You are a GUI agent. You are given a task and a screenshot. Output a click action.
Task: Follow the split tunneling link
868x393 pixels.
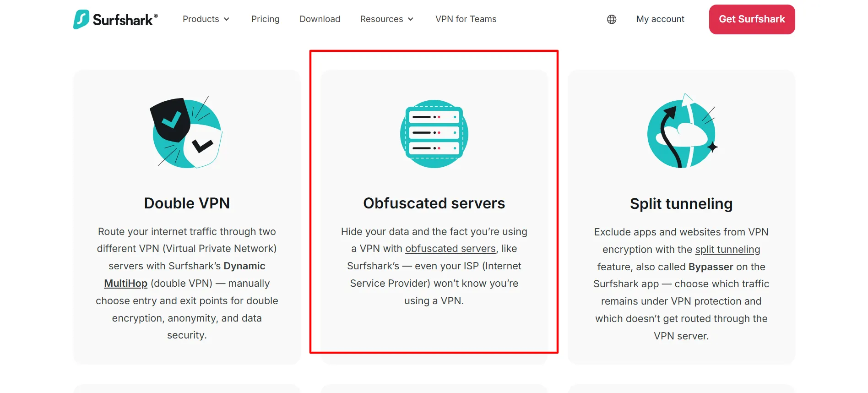tap(727, 250)
